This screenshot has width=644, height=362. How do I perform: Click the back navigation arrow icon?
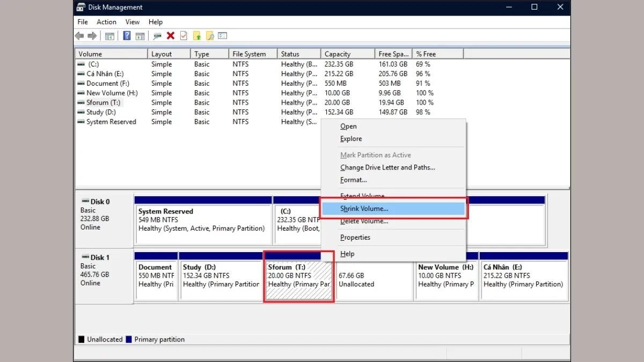(x=79, y=35)
